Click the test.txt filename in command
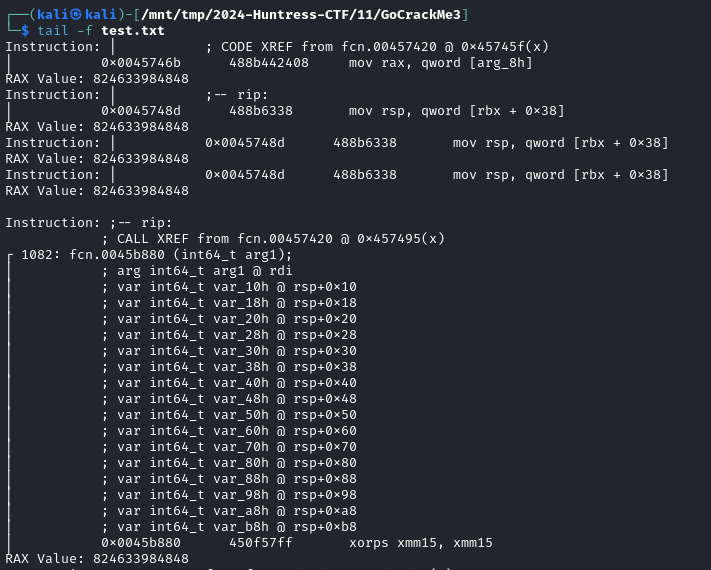The height and width of the screenshot is (570, 711). pyautogui.click(x=133, y=31)
